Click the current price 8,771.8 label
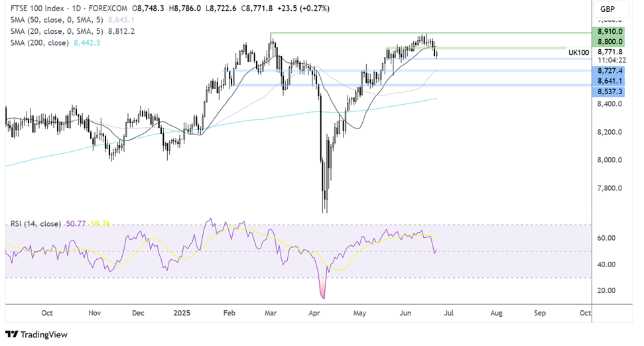 610,51
